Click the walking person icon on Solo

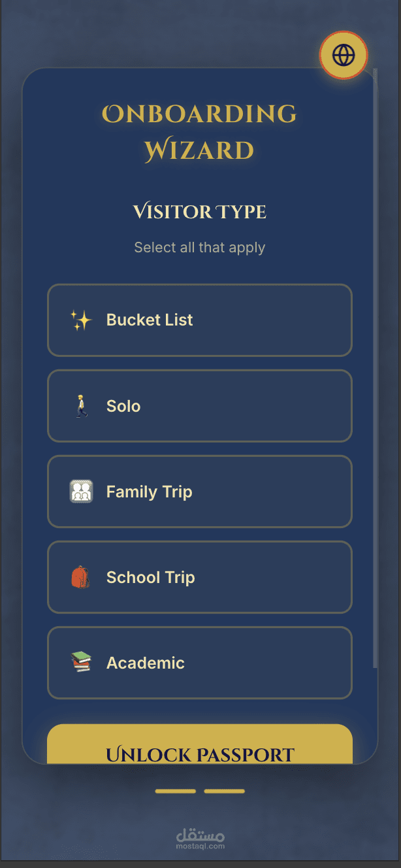click(x=81, y=406)
